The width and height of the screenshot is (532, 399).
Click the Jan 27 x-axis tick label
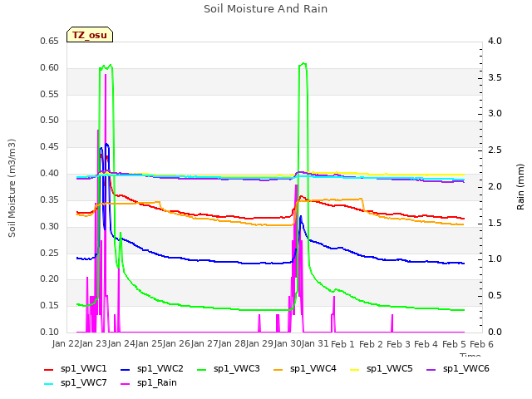(204, 343)
